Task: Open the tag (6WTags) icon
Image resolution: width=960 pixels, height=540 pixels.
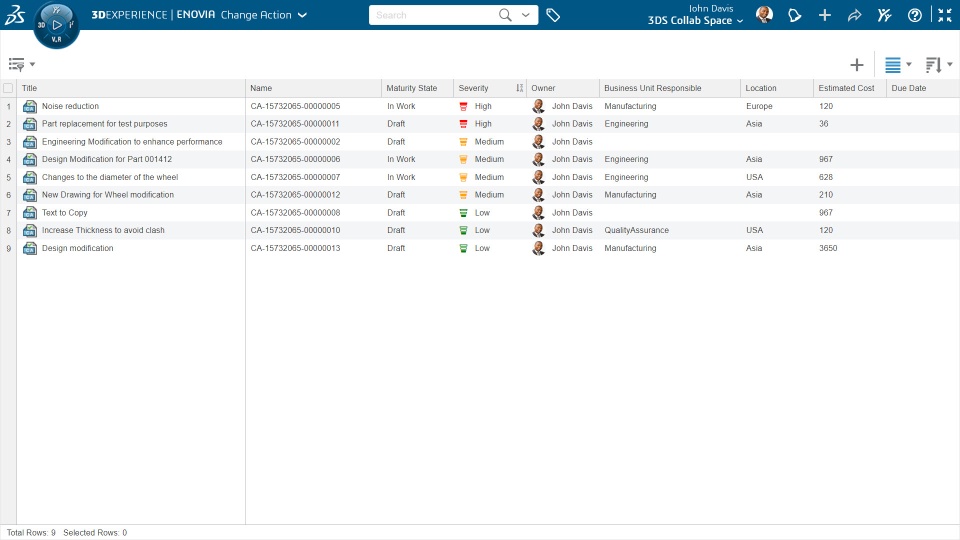Action: point(553,15)
